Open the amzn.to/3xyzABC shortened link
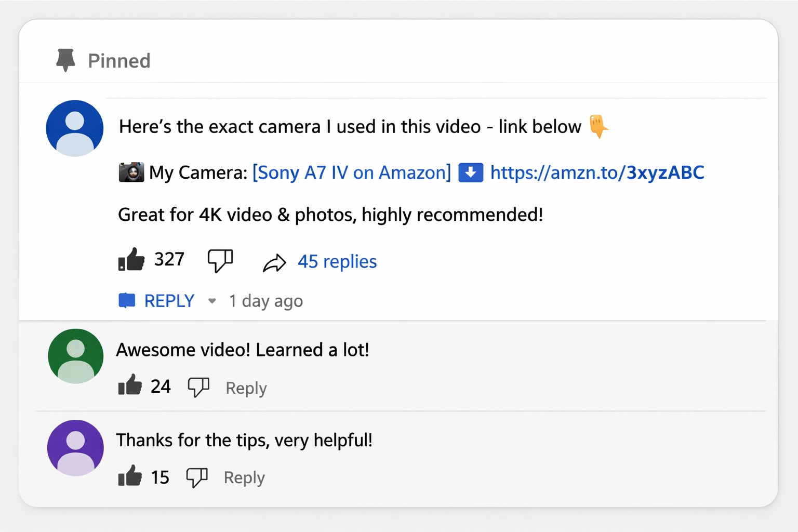 click(x=595, y=172)
